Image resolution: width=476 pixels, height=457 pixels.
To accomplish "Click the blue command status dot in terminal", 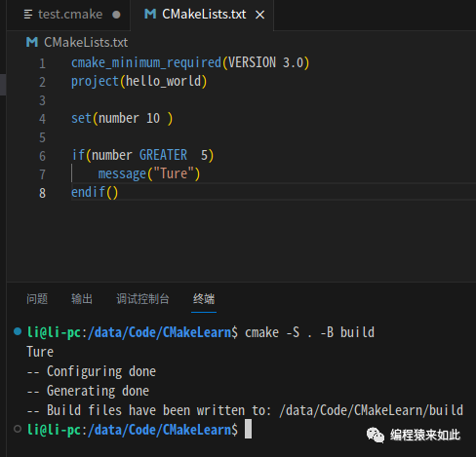I will [18, 331].
